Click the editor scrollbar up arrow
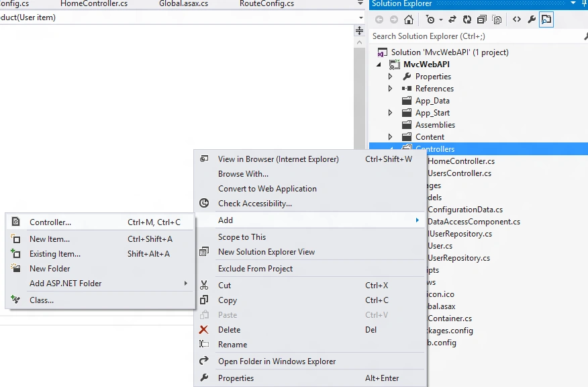 [x=359, y=42]
